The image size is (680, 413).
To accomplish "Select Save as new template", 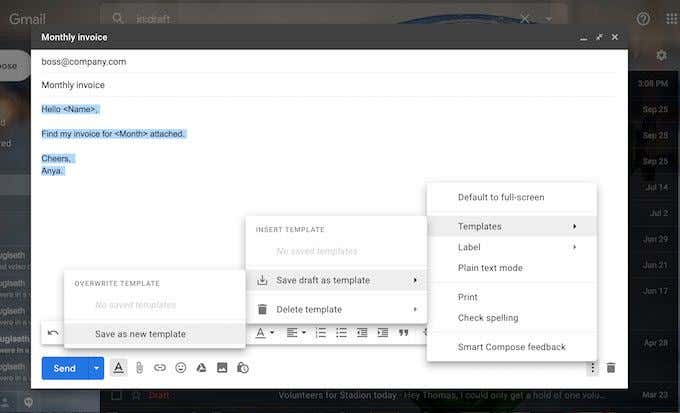I will pos(140,334).
